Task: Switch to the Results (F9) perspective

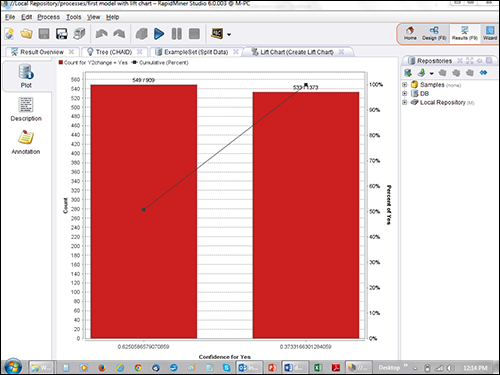Action: pyautogui.click(x=465, y=34)
